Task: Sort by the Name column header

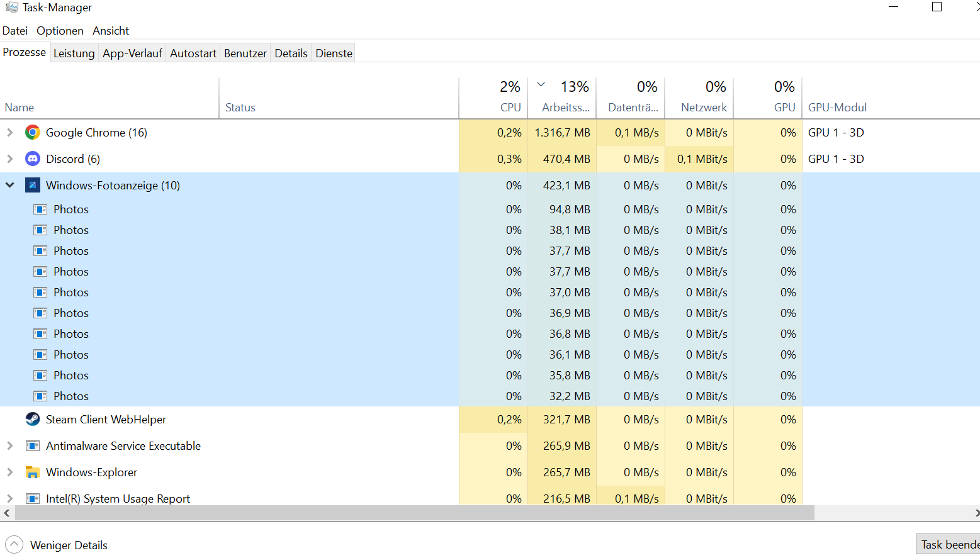Action: pyautogui.click(x=110, y=98)
